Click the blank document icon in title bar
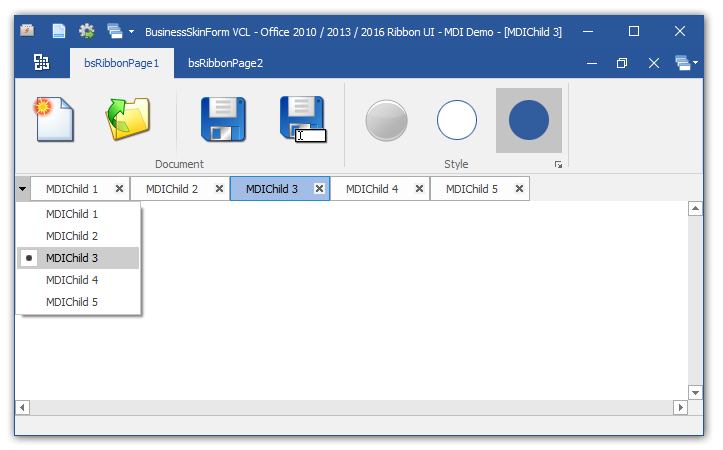The width and height of the screenshot is (723, 450). [59, 31]
